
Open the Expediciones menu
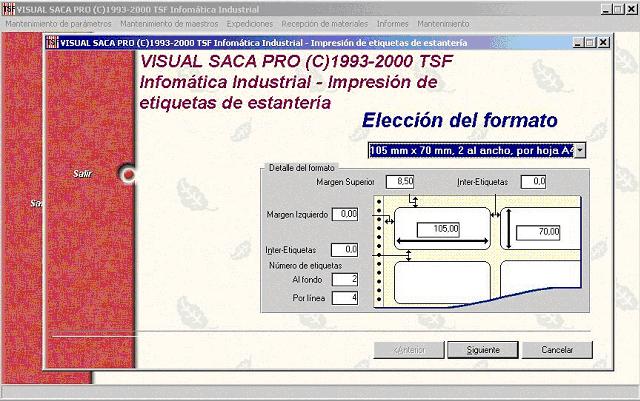pyautogui.click(x=250, y=24)
